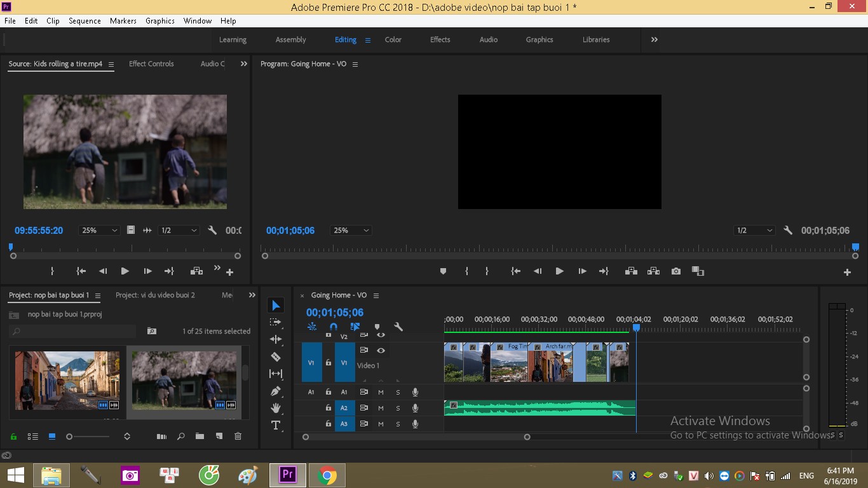Click Project panel thumbnail zoom slider handle

click(69, 437)
